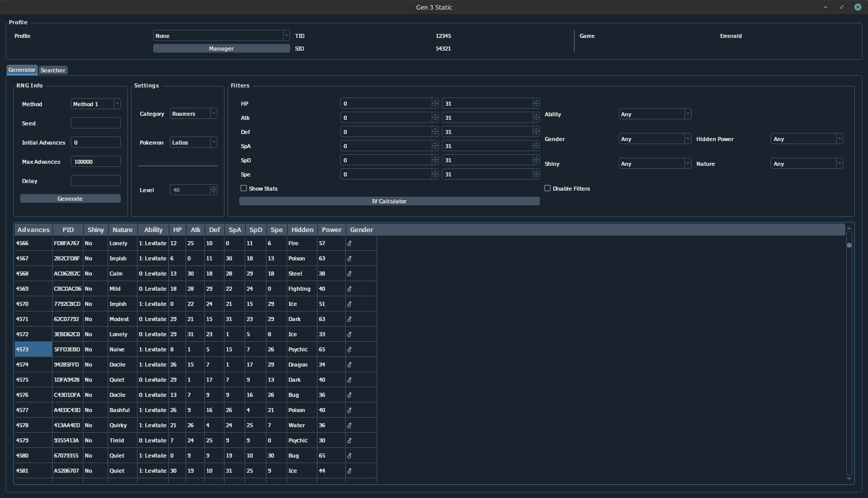Click PID 3EBD62C0 cell
Screen dimensions: 868x498
[67, 334]
